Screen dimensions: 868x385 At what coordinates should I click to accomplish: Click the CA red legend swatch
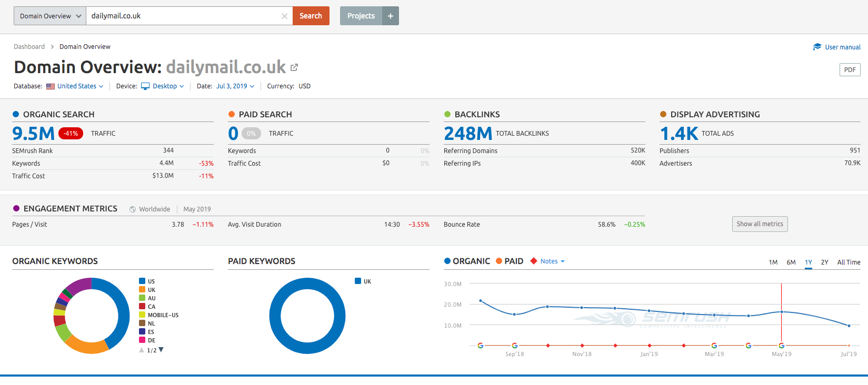point(142,307)
